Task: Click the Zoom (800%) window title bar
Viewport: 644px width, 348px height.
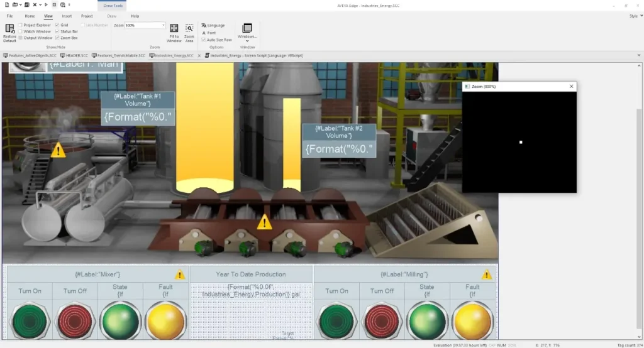Action: 519,86
